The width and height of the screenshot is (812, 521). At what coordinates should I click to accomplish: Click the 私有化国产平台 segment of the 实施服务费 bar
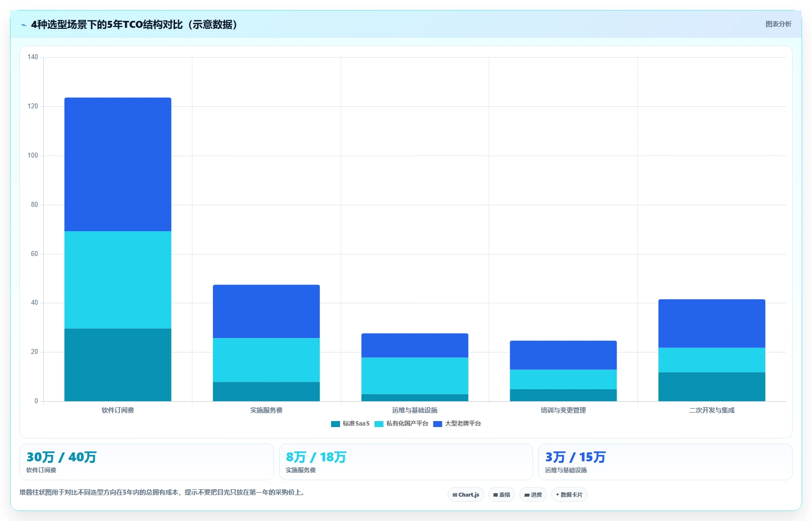coord(266,360)
